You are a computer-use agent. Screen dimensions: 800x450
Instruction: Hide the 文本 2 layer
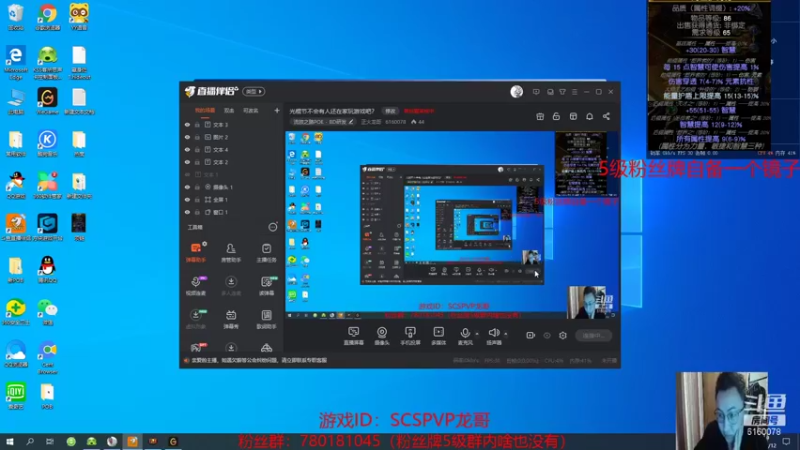(187, 162)
